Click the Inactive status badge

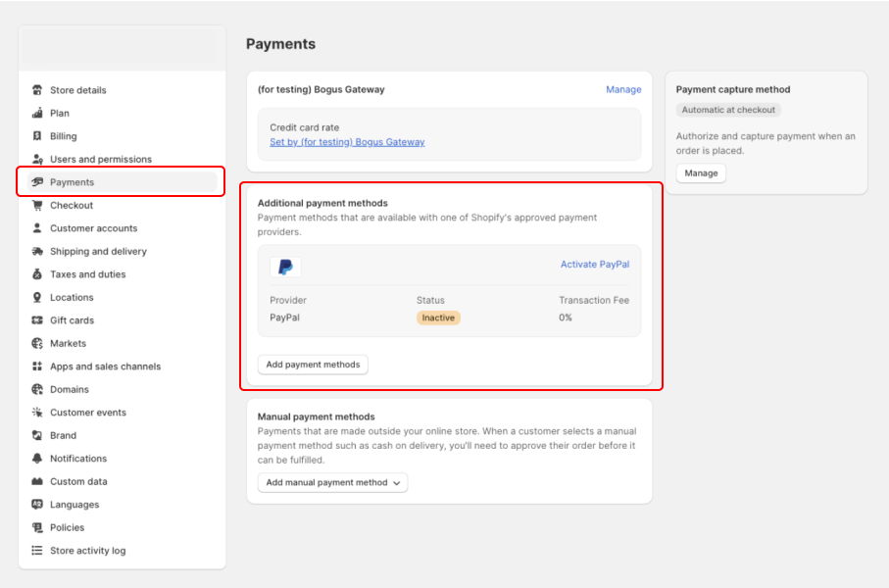[438, 318]
